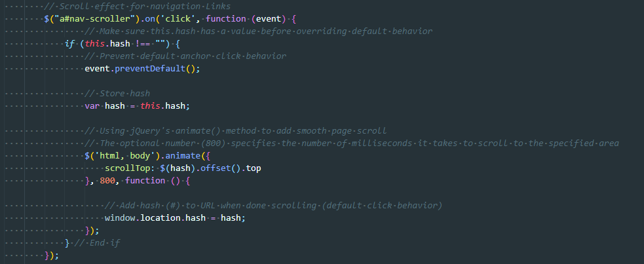Click the "Prevent default anchor click behavior" comment
This screenshot has width=644, height=264.
pos(185,56)
